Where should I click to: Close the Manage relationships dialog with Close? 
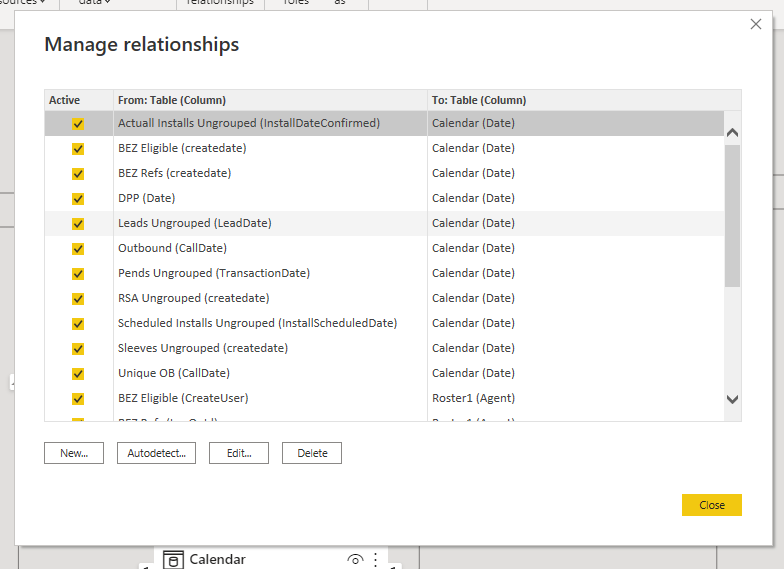coord(712,505)
